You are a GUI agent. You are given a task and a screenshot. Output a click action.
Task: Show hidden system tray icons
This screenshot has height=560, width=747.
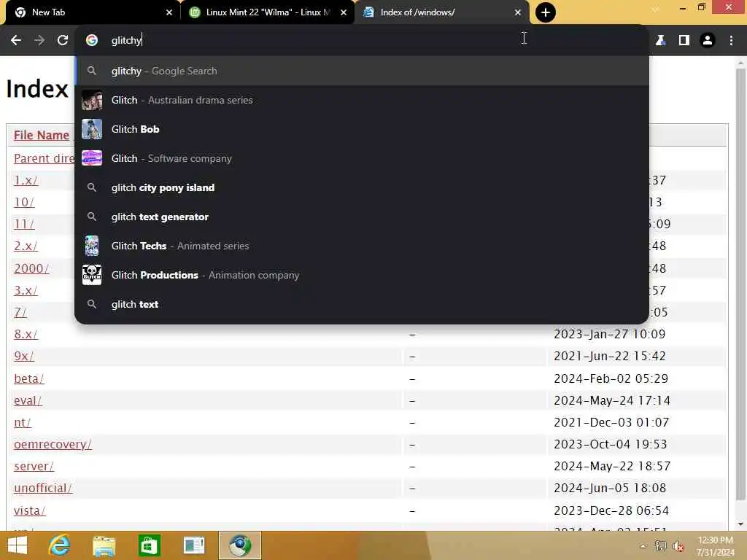[x=643, y=546]
